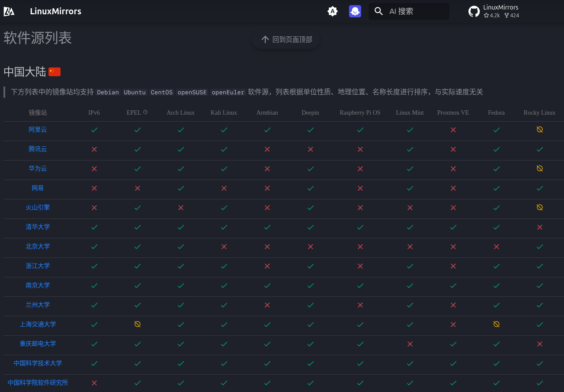
Task: Click the LinuxMirrors logo icon
Action: pyautogui.click(x=9, y=11)
